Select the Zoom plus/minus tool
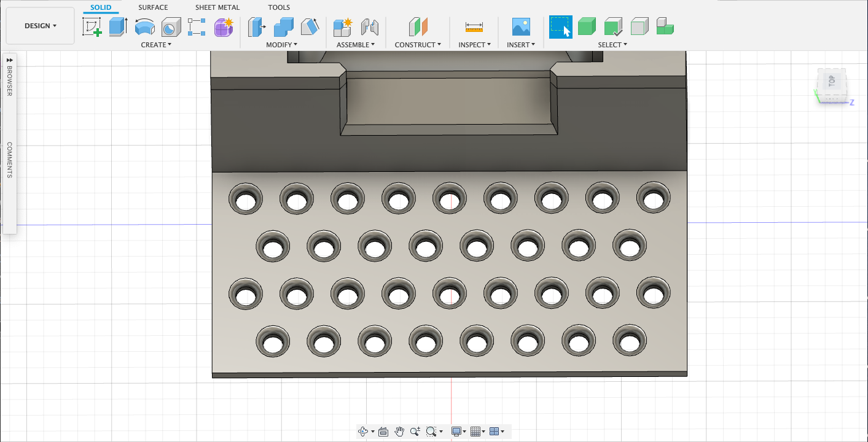Screen dimensions: 868x442 click(x=415, y=432)
